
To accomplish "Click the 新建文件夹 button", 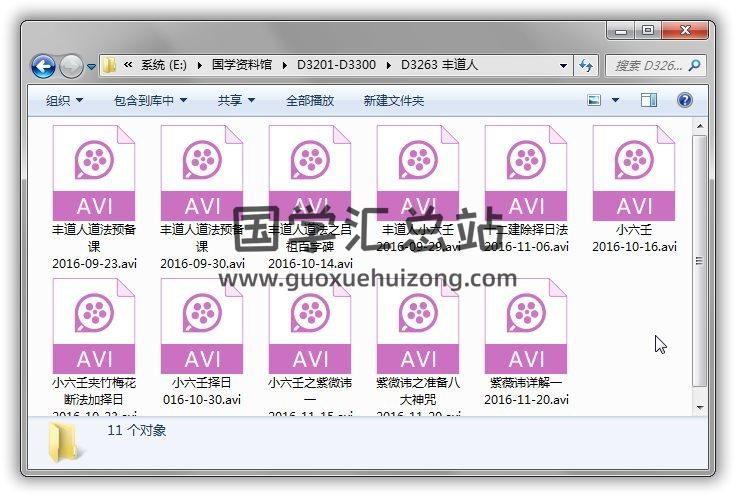I will point(393,101).
